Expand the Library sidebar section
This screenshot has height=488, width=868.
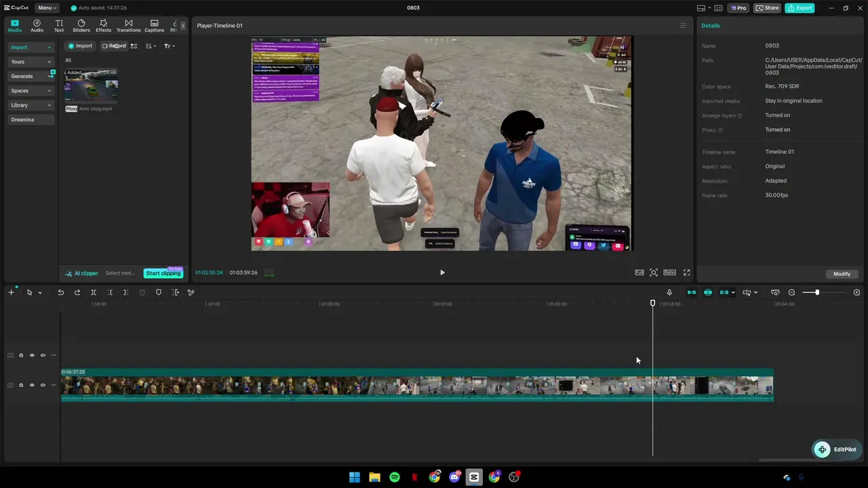click(31, 105)
